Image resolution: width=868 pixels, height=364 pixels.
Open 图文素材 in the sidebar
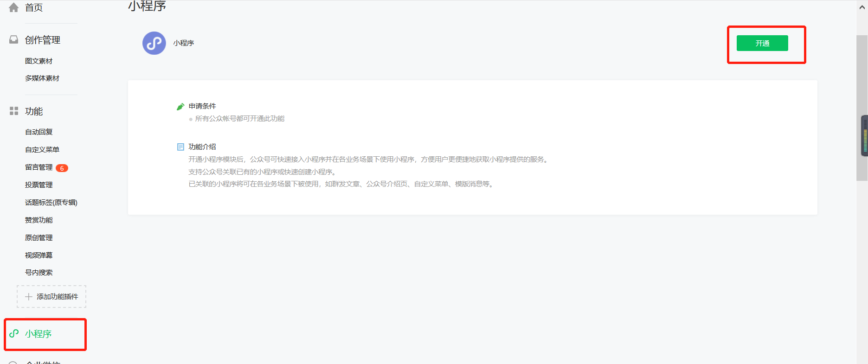[39, 61]
